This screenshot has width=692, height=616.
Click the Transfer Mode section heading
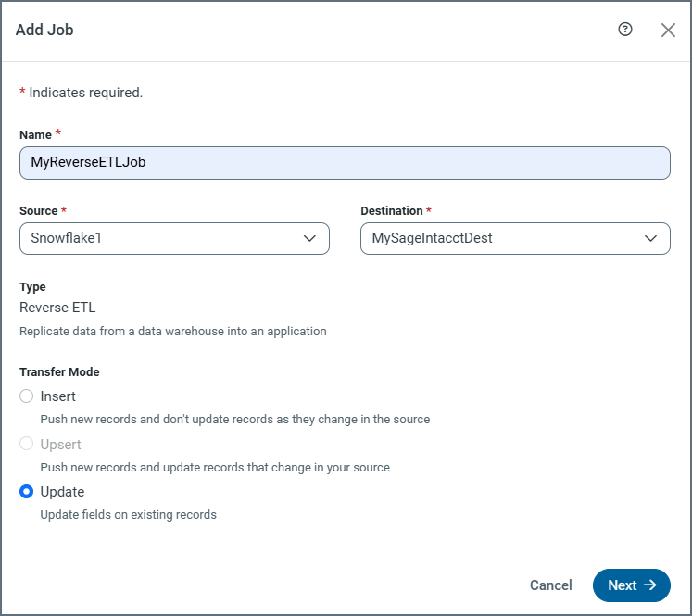point(59,371)
